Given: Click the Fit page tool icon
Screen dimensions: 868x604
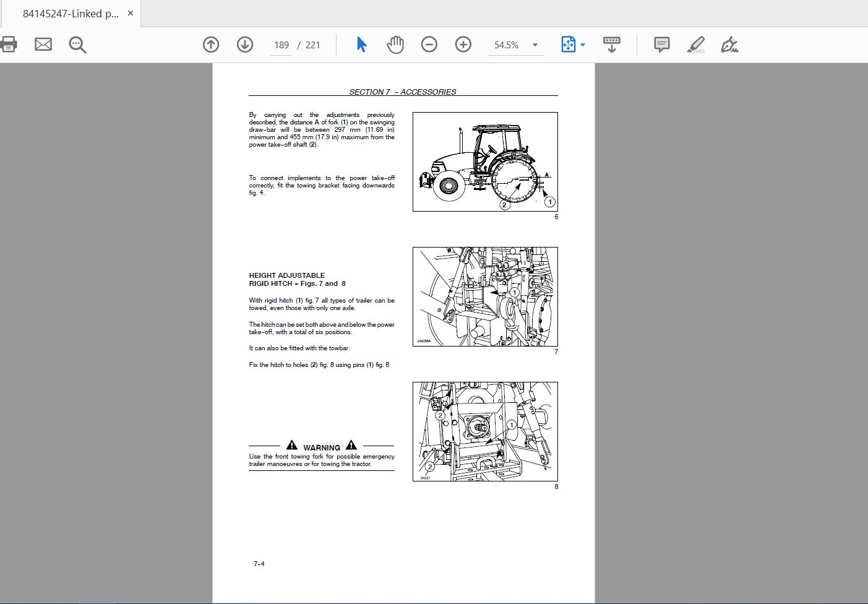Looking at the screenshot, I should [568, 45].
